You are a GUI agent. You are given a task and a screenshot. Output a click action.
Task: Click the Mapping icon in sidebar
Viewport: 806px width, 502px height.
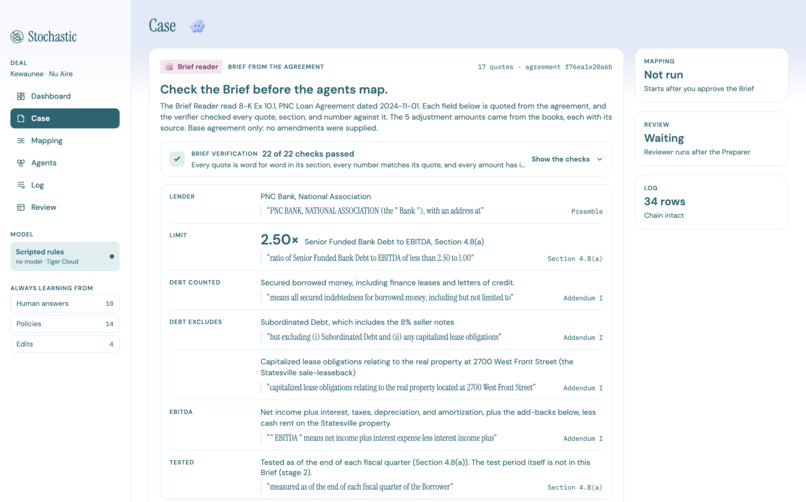(21, 141)
